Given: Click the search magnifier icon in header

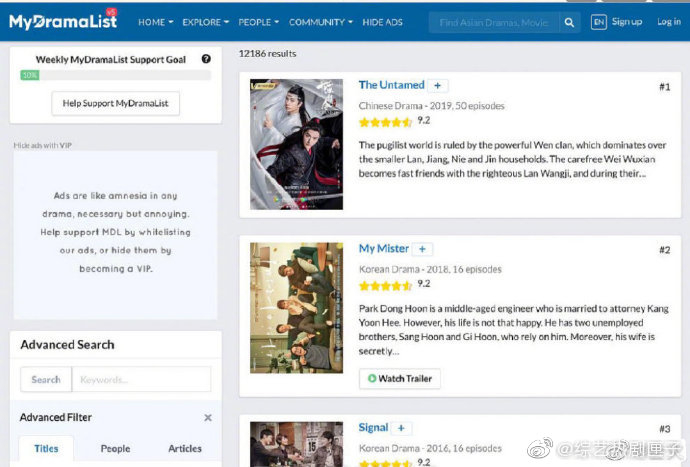Looking at the screenshot, I should click(569, 22).
